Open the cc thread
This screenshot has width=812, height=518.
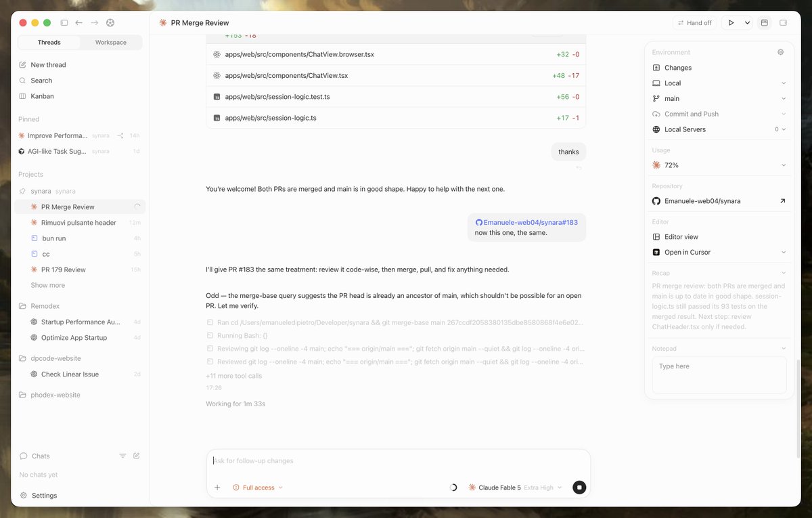pyautogui.click(x=46, y=254)
